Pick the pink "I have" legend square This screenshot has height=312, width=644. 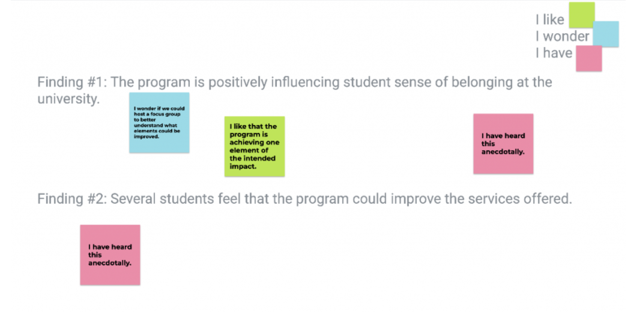pos(588,58)
